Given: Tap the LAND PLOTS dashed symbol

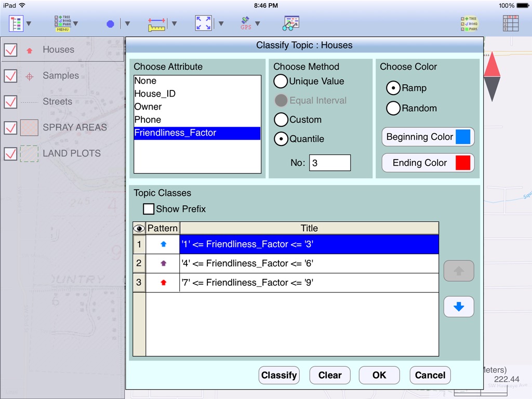Looking at the screenshot, I should [x=29, y=154].
